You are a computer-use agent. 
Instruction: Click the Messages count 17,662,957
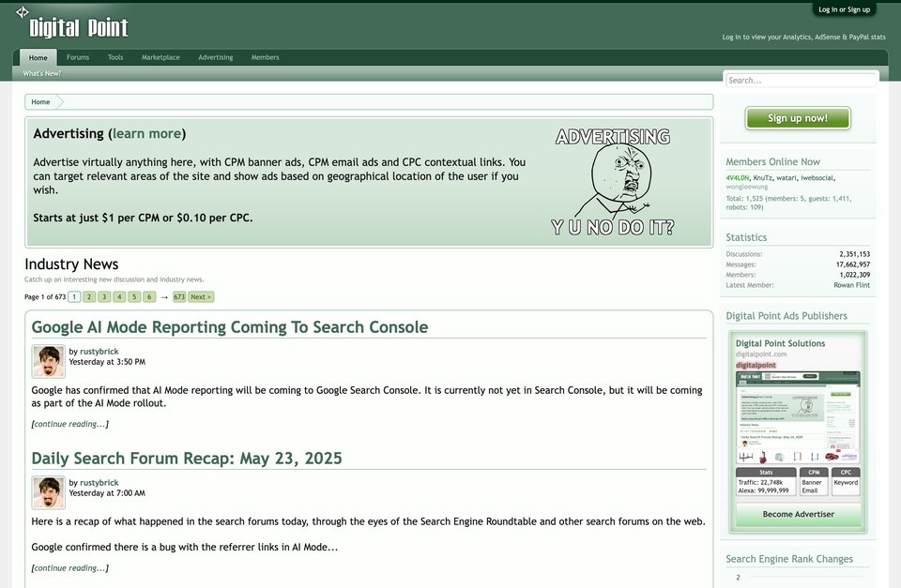pos(853,264)
